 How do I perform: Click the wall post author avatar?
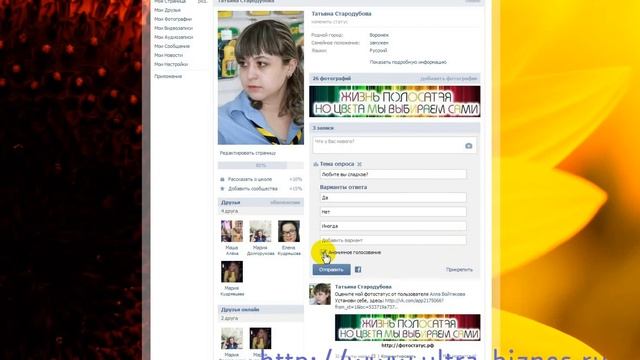click(x=320, y=294)
